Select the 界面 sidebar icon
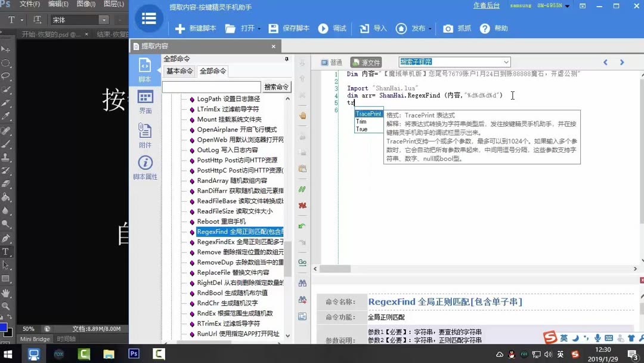The height and width of the screenshot is (363, 644). coord(145,99)
